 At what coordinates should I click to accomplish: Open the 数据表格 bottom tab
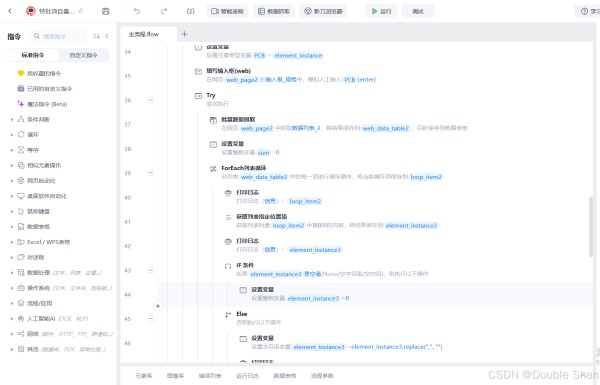coord(285,376)
